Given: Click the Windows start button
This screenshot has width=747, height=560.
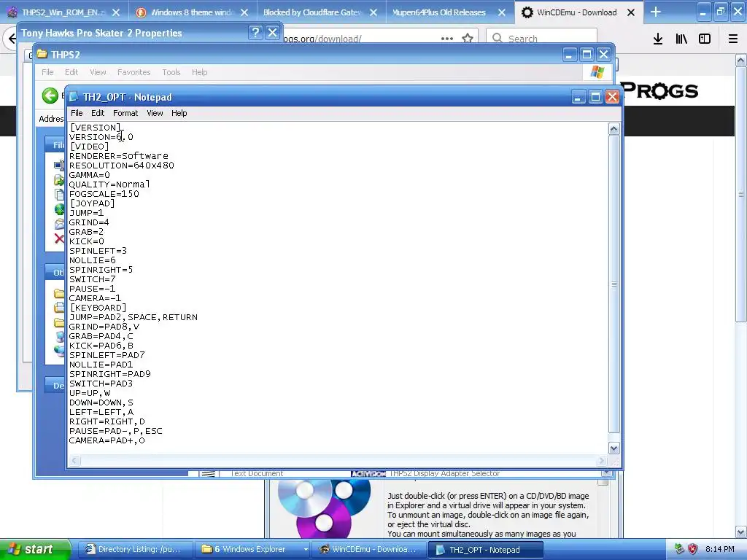Looking at the screenshot, I should point(35,549).
